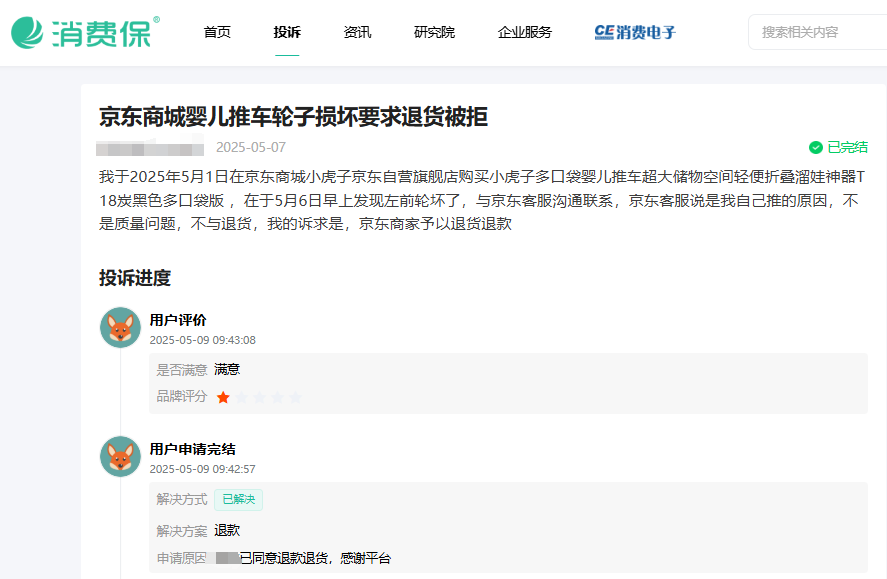Click the third star in 品牌评分
887x579 pixels.
click(260, 397)
